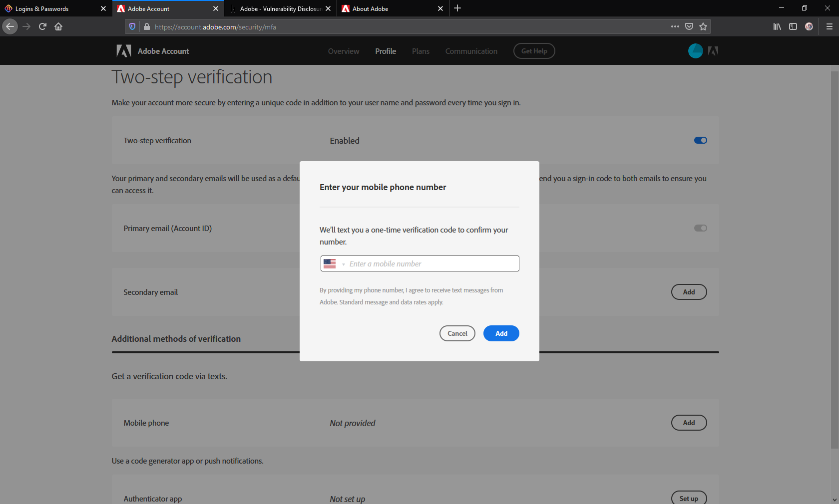The width and height of the screenshot is (839, 504).
Task: Click the page vertical scrollbar
Action: point(835,259)
